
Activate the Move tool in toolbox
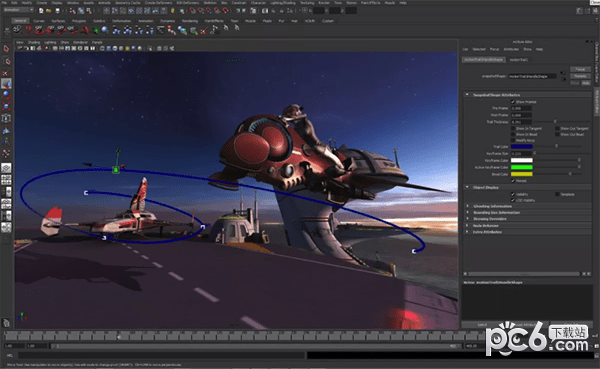point(6,83)
